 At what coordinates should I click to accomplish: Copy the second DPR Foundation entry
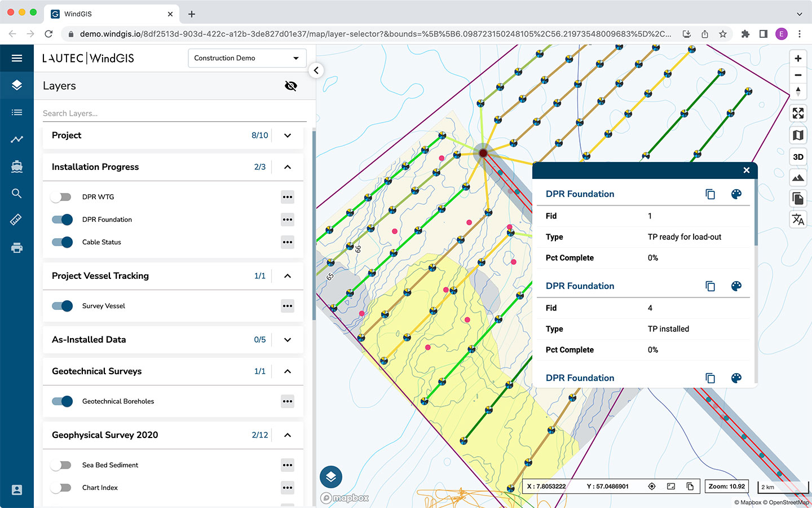710,286
